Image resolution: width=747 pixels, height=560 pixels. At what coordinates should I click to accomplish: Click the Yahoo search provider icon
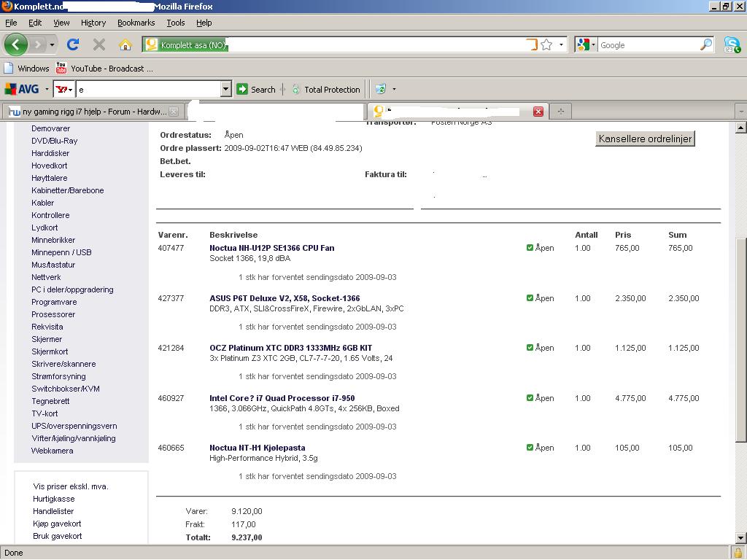pyautogui.click(x=61, y=89)
